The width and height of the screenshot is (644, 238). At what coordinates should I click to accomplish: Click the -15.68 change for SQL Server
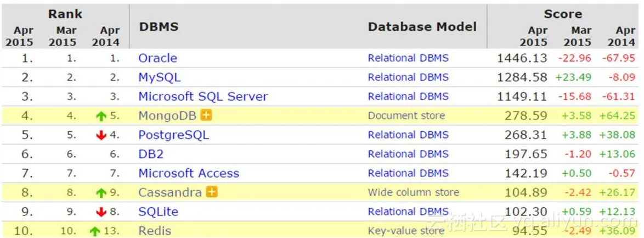coord(574,97)
